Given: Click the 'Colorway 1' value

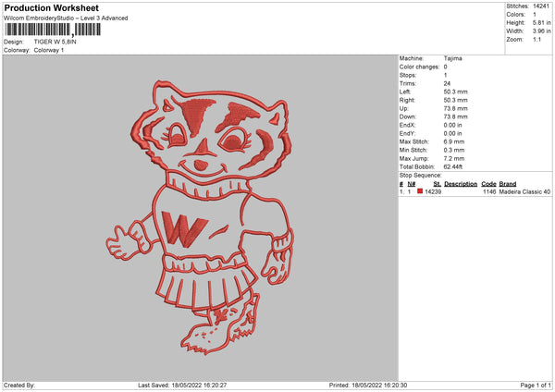Looking at the screenshot, I should (x=49, y=50).
